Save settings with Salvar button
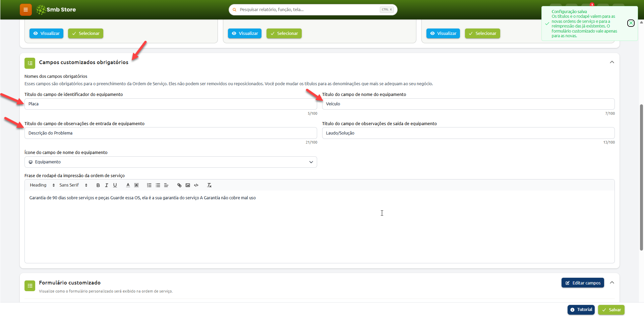The height and width of the screenshot is (317, 644). click(611, 310)
